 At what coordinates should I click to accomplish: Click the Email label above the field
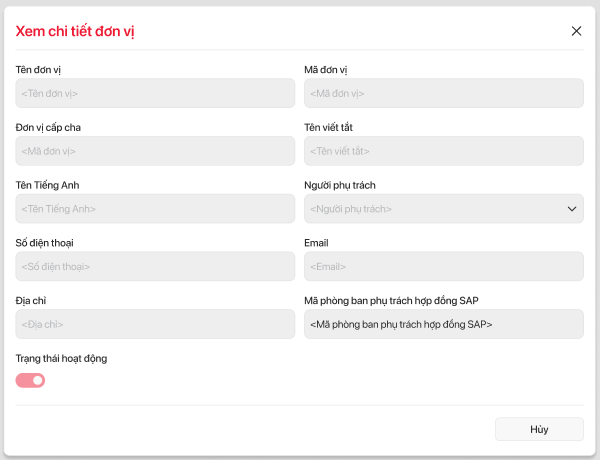tap(316, 243)
